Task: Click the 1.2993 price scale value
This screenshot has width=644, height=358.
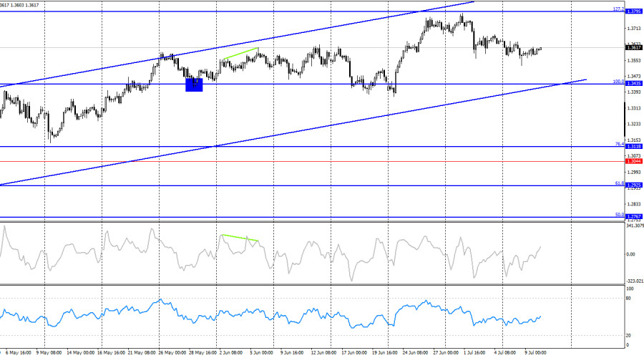Action: pos(634,172)
